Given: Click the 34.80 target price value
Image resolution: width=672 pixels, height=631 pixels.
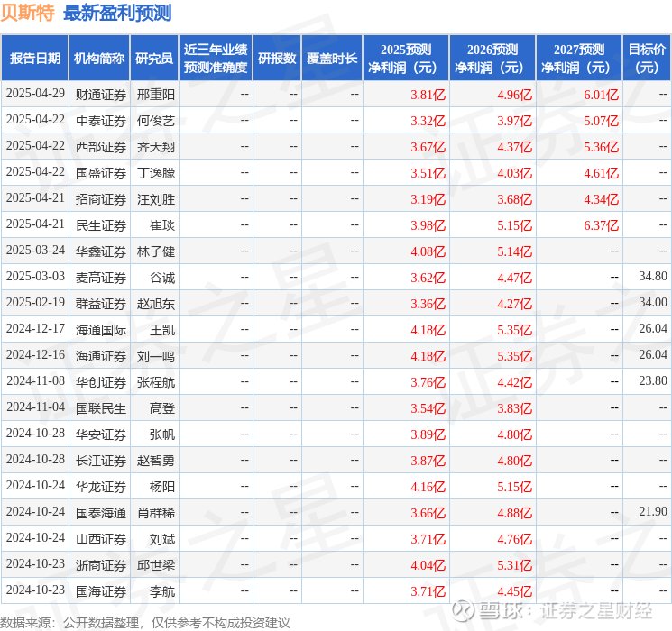Looking at the screenshot, I should 653,277.
